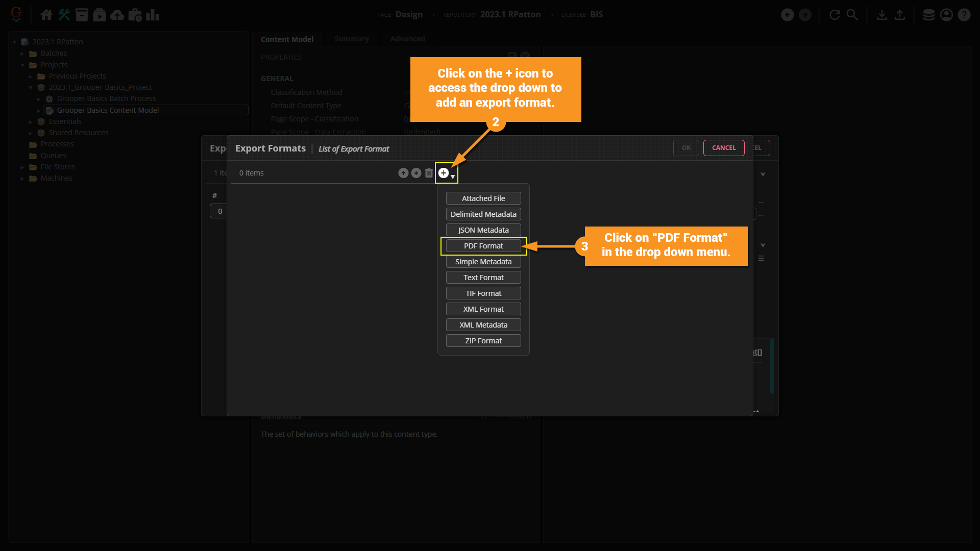
Task: Expand the Batches folder in tree
Action: click(22, 54)
